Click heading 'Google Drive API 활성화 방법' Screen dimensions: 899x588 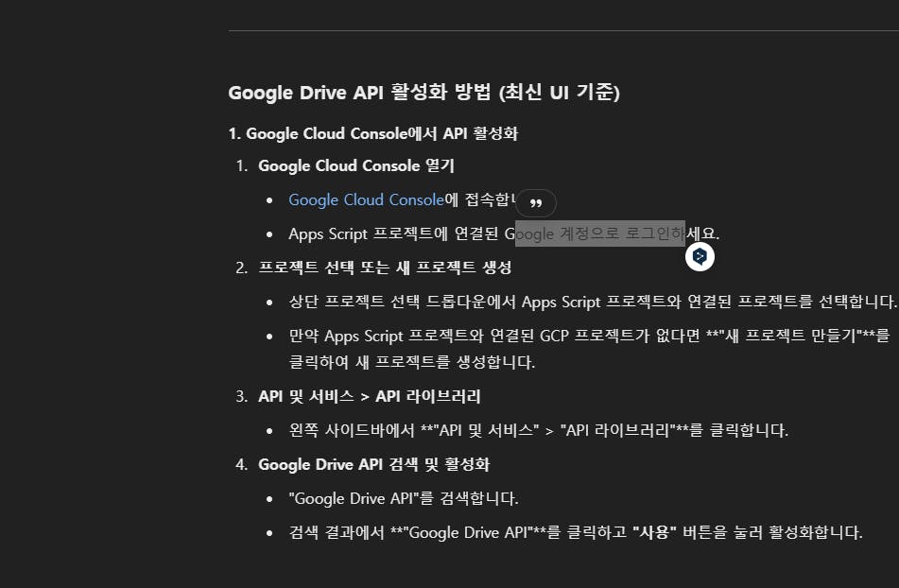tap(424, 93)
